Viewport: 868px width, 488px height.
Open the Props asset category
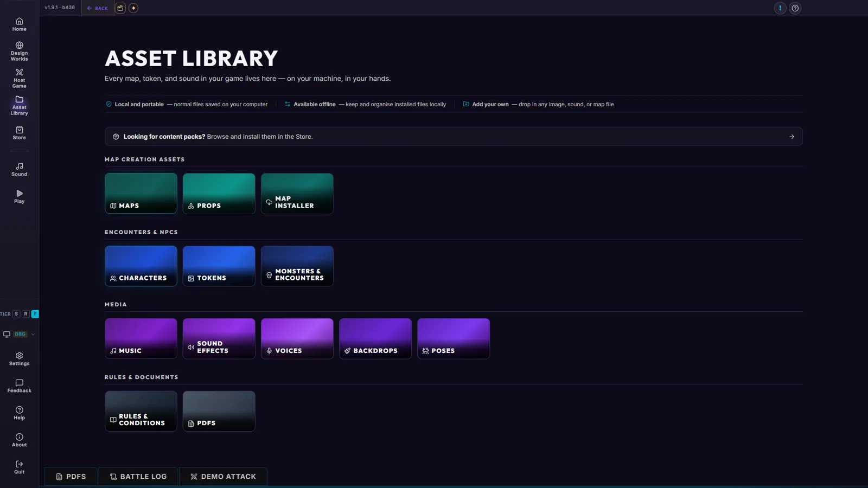click(x=219, y=194)
